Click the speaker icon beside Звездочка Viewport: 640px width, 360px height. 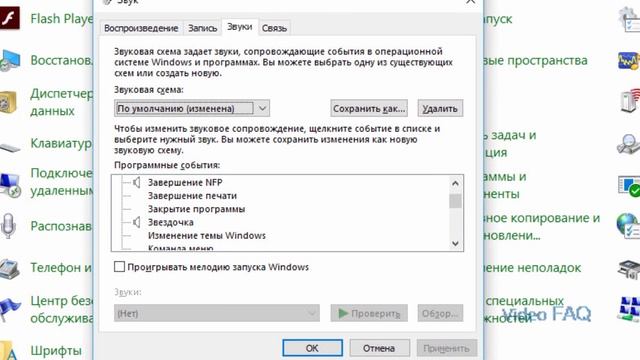(137, 222)
